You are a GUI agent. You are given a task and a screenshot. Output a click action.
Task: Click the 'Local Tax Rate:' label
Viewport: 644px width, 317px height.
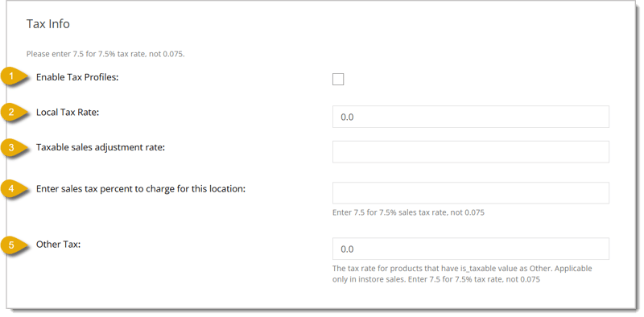coord(68,113)
